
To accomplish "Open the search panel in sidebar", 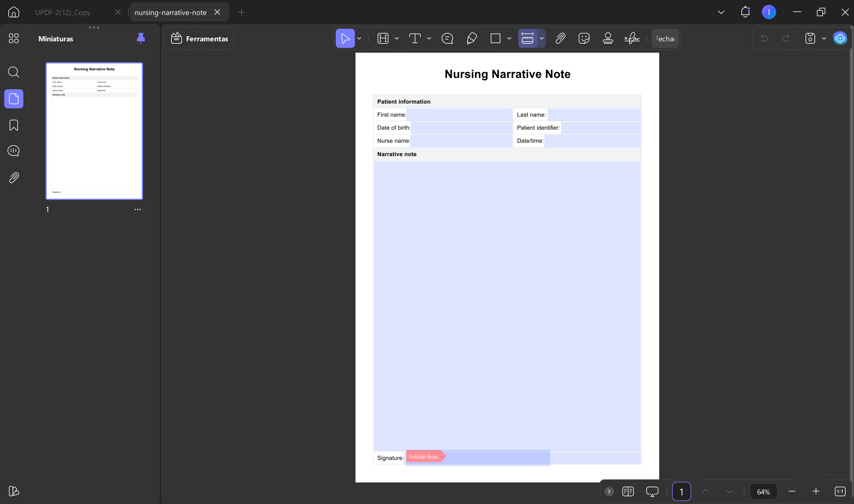I will [13, 72].
